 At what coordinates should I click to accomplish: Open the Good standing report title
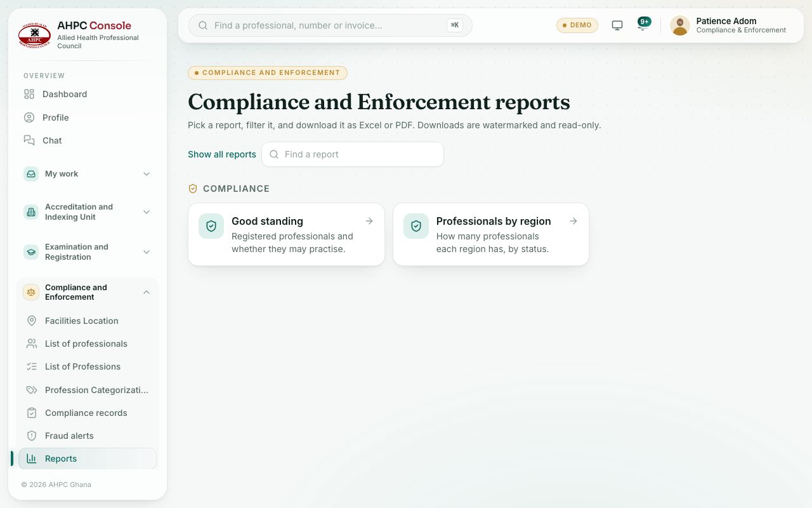pos(267,221)
